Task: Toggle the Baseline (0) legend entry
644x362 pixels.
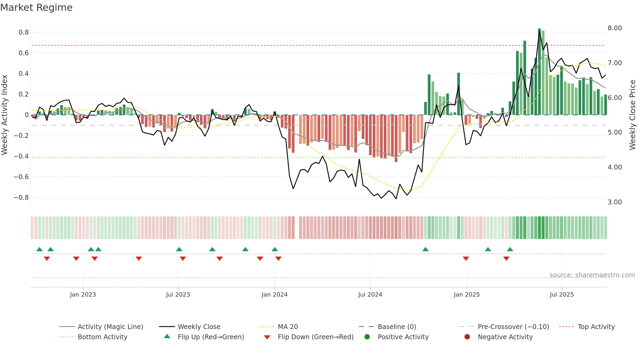Action: [x=387, y=327]
